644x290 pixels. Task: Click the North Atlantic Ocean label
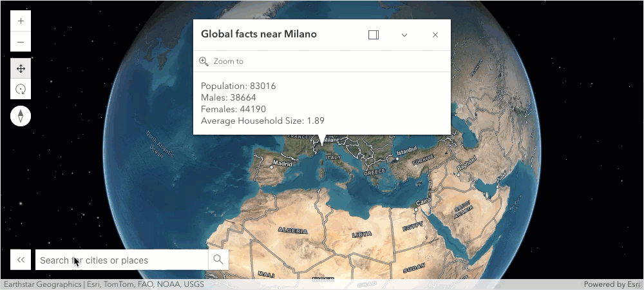pos(159,144)
